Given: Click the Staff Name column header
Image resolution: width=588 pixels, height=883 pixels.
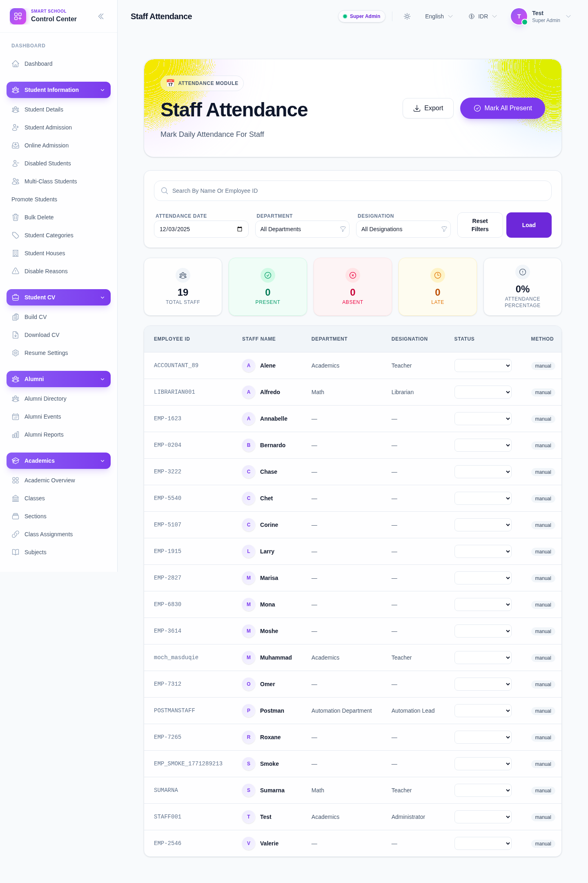Looking at the screenshot, I should [259, 339].
